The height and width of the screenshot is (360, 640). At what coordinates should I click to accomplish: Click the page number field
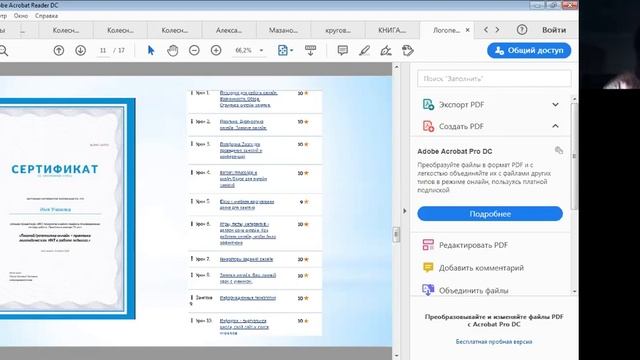coord(103,51)
